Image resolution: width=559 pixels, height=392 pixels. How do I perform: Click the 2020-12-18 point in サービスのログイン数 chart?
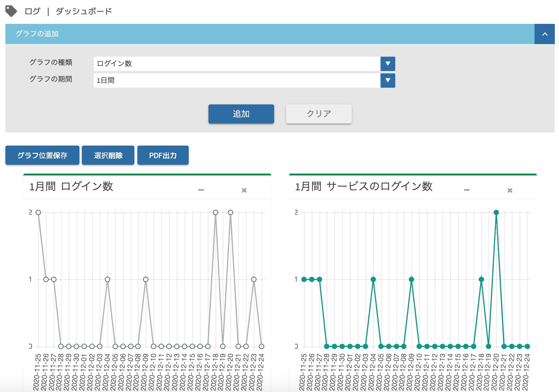(481, 279)
